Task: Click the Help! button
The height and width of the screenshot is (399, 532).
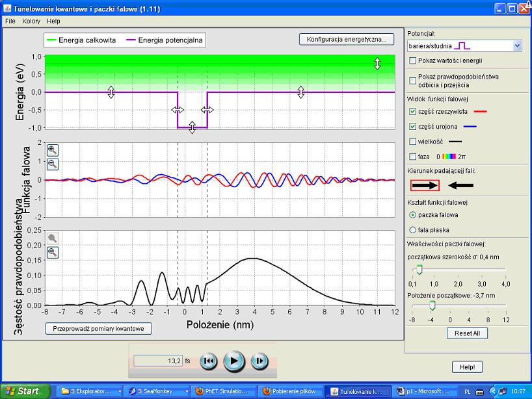Action: click(x=467, y=367)
